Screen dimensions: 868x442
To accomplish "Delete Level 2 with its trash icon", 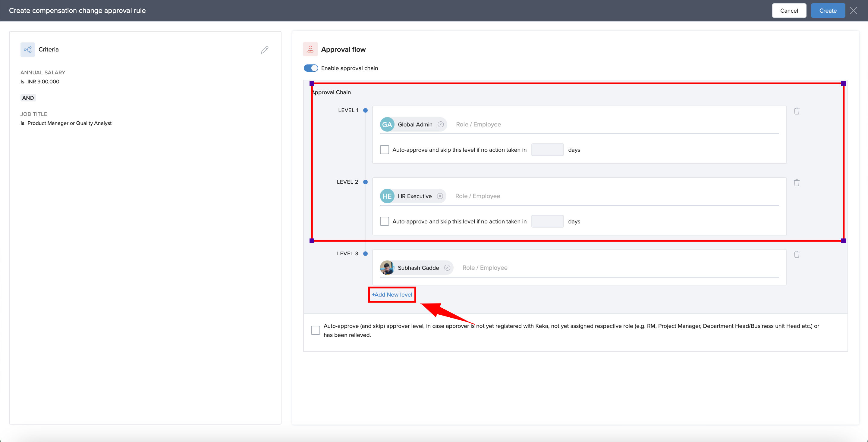I will click(797, 183).
